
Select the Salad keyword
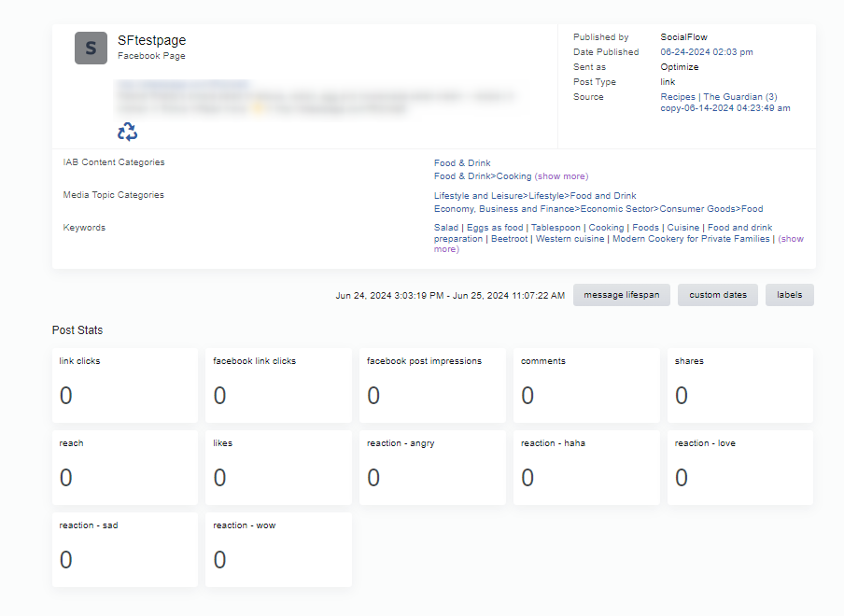tap(445, 228)
